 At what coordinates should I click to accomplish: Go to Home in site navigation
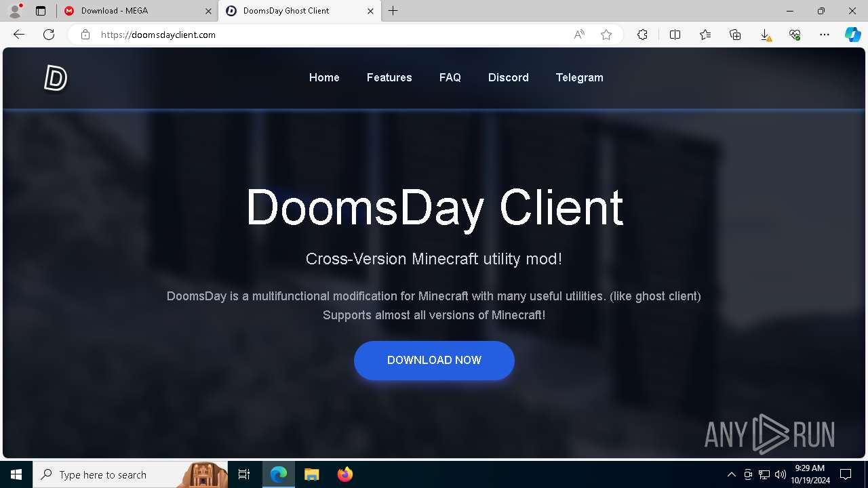pyautogui.click(x=324, y=78)
